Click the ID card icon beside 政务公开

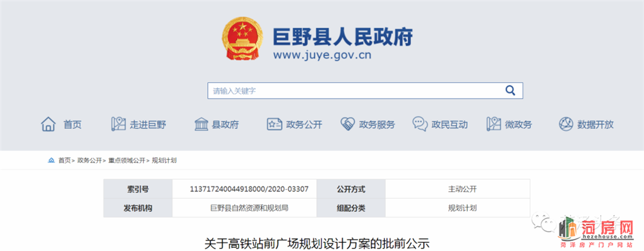pos(274,125)
